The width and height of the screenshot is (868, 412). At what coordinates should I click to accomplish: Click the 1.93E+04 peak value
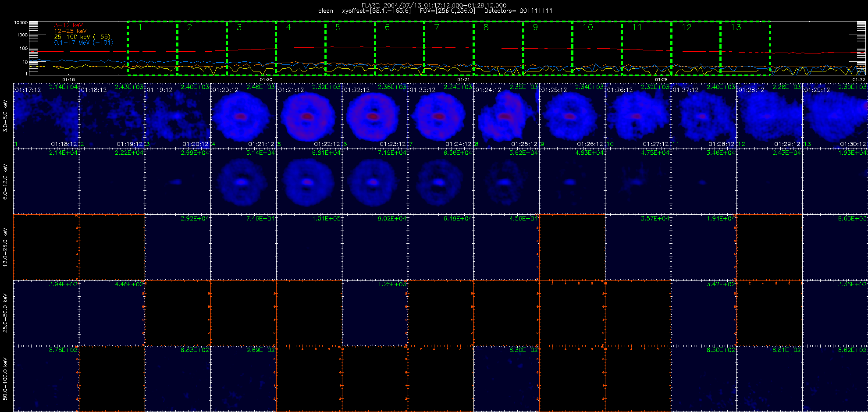click(x=853, y=153)
